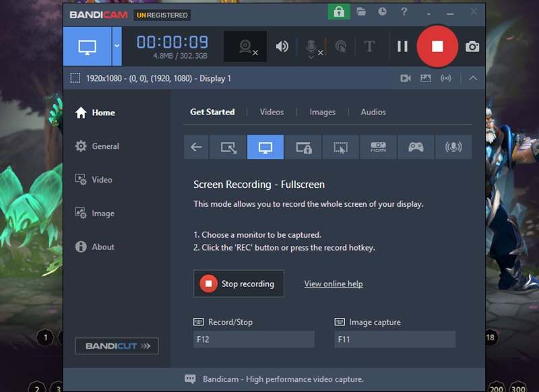Screen dimensions: 539x392
Task: Click the Record/Stop hotkey field F12
Action: (x=254, y=339)
